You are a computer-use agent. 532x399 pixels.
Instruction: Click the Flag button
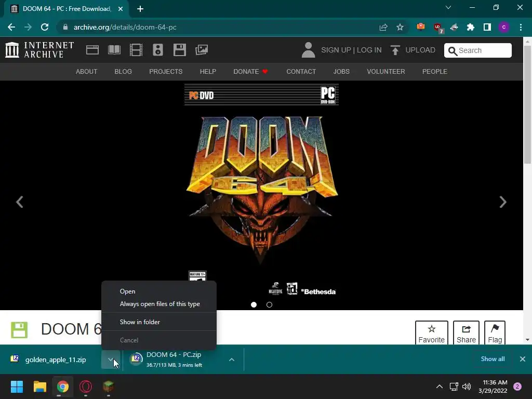click(495, 333)
